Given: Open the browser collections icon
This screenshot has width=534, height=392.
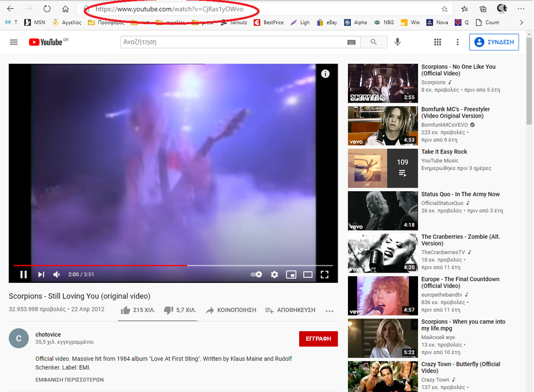Looking at the screenshot, I should pyautogui.click(x=483, y=9).
